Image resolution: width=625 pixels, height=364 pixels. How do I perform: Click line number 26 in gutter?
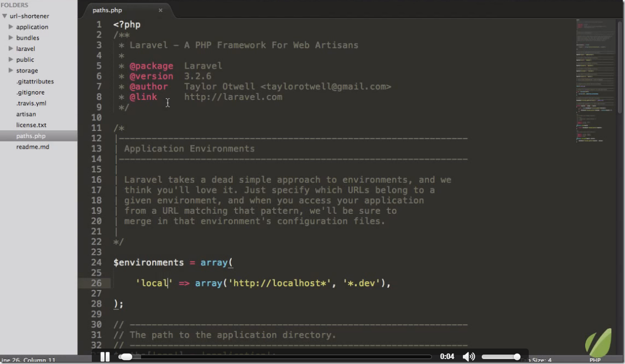point(96,283)
